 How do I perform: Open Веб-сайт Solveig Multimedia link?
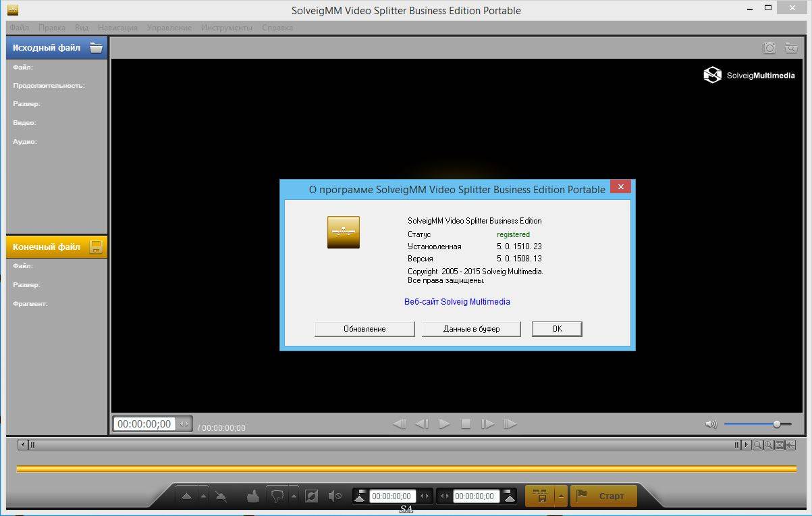(457, 302)
